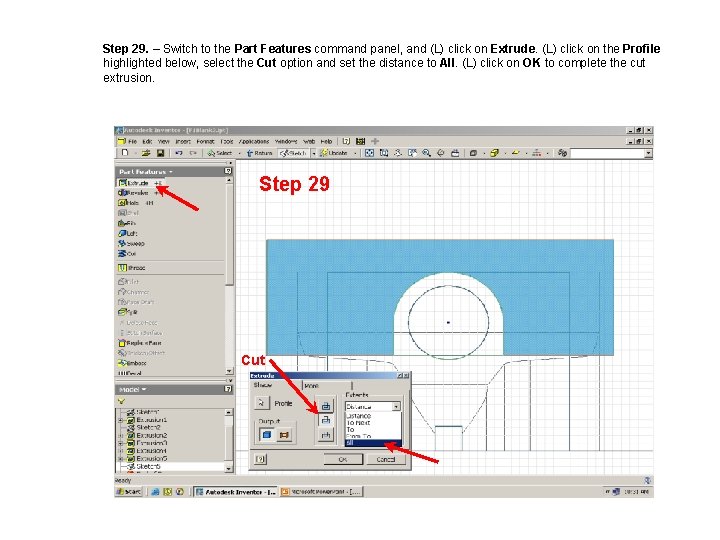
Task: Click the Update toolbar button
Action: coord(334,153)
